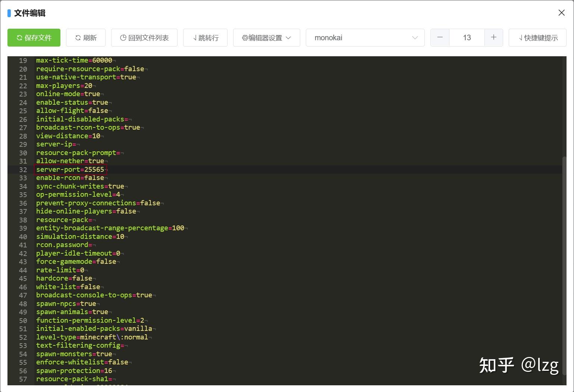Viewport: 574px width, 392px height.
Task: Click the monokai dropdown arrow
Action: [x=415, y=38]
